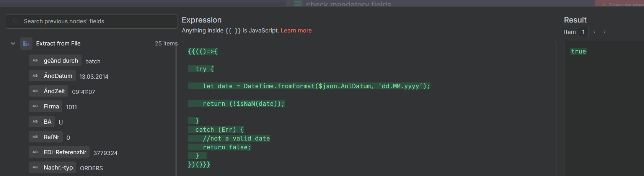The width and height of the screenshot is (644, 176).
Task: Click the string type icon of Nachr.-typ
Action: 35,168
